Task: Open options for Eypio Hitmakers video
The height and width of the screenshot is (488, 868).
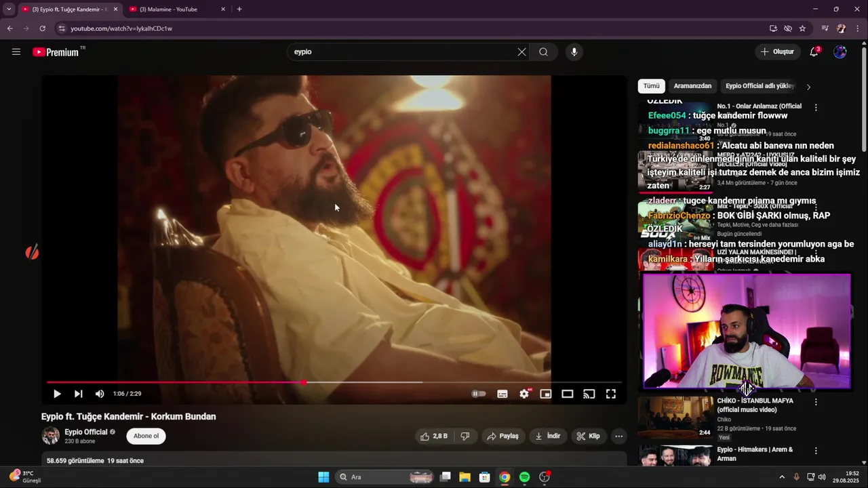Action: pyautogui.click(x=816, y=451)
